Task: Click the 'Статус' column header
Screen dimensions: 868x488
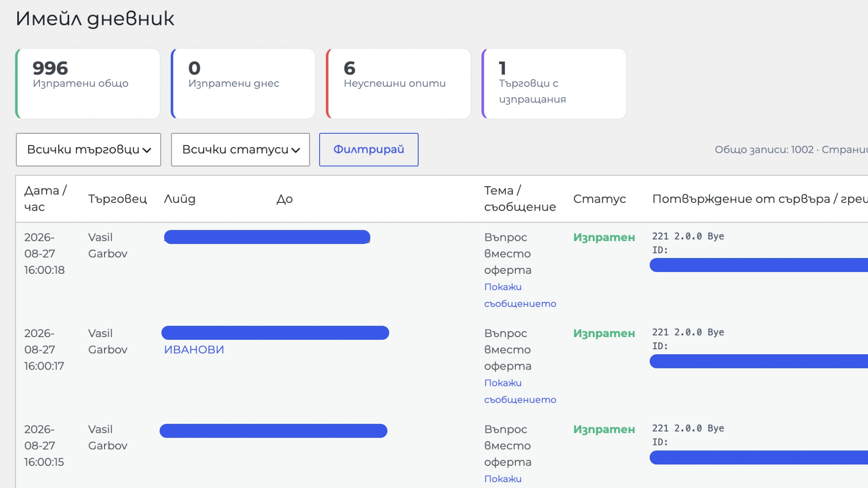Action: pyautogui.click(x=599, y=199)
